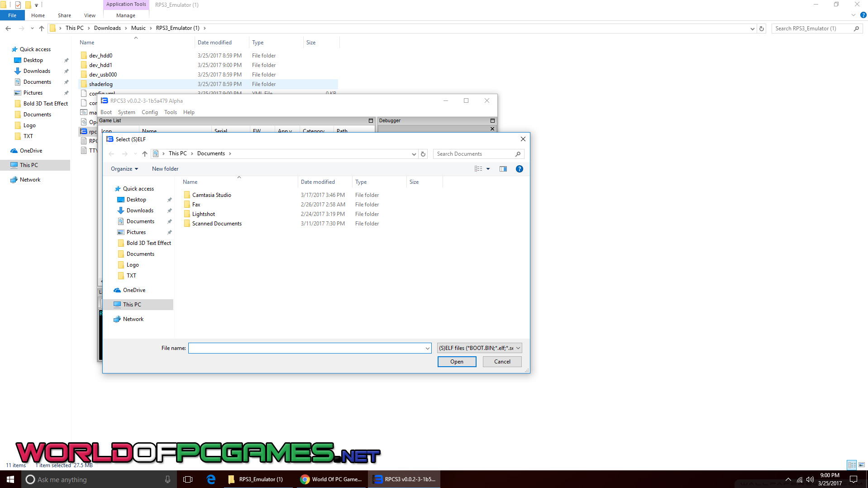Switch Explorer to large icons view
868x488 pixels.
pos(862,465)
